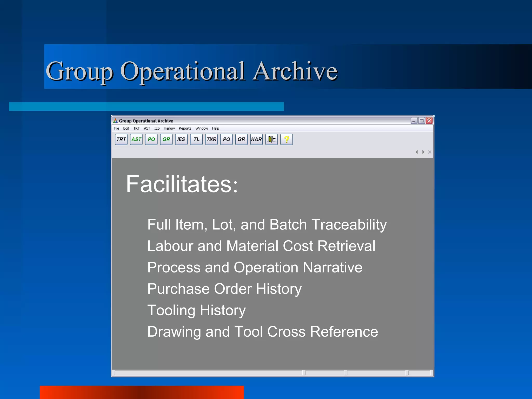Screen dimensions: 532x399
Task: Open the Edit menu
Action: click(126, 128)
